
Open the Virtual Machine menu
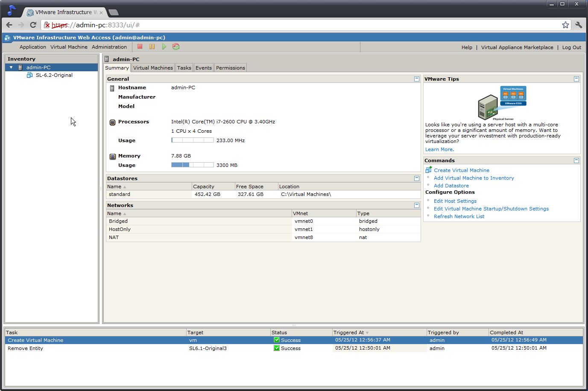click(69, 47)
